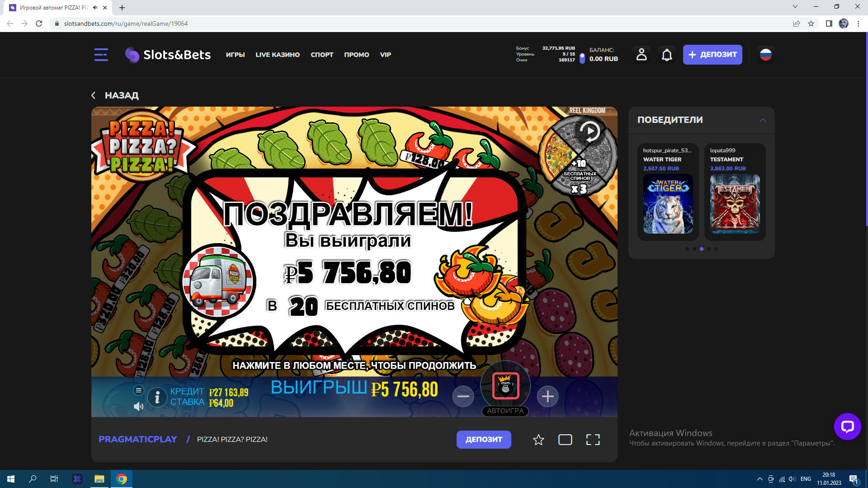
Task: Open the hamburger side menu
Action: (101, 55)
